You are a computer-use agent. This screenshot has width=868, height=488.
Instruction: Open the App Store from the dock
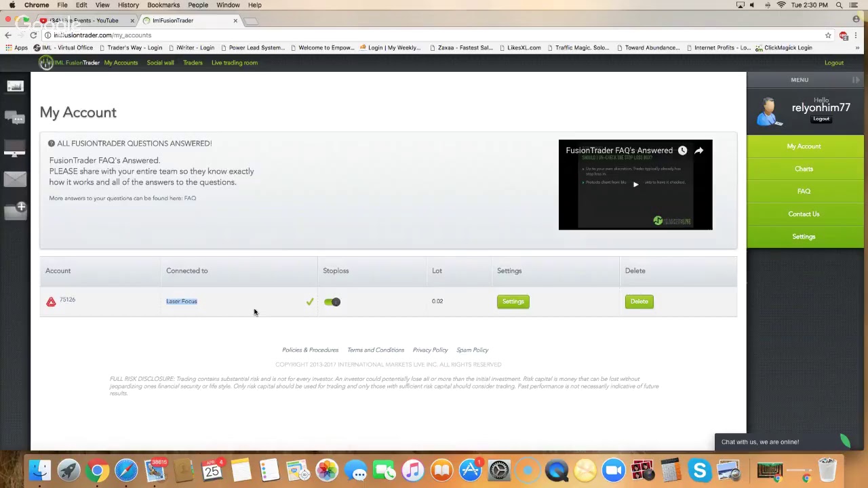click(x=470, y=470)
